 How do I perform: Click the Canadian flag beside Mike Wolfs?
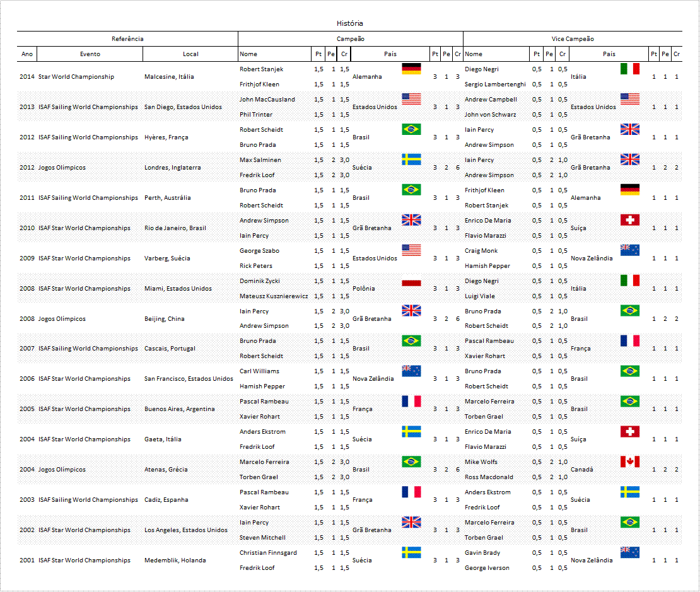(630, 461)
